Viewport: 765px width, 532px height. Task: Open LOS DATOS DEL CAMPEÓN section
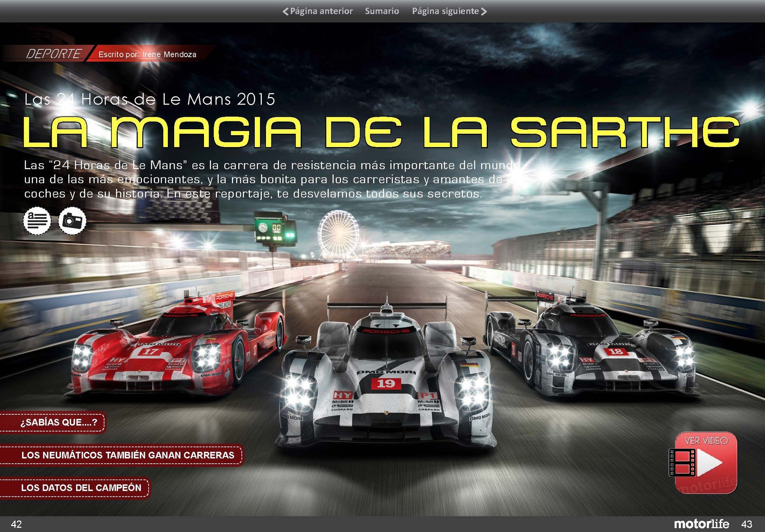tap(75, 488)
